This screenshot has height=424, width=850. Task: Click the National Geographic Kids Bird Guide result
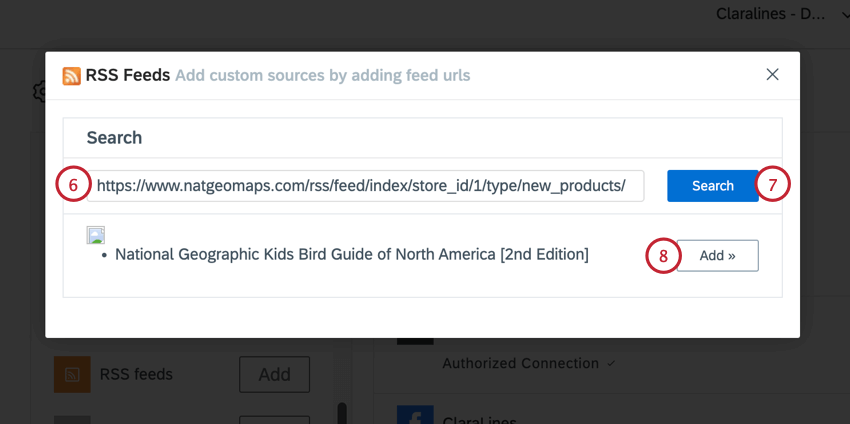(x=352, y=254)
